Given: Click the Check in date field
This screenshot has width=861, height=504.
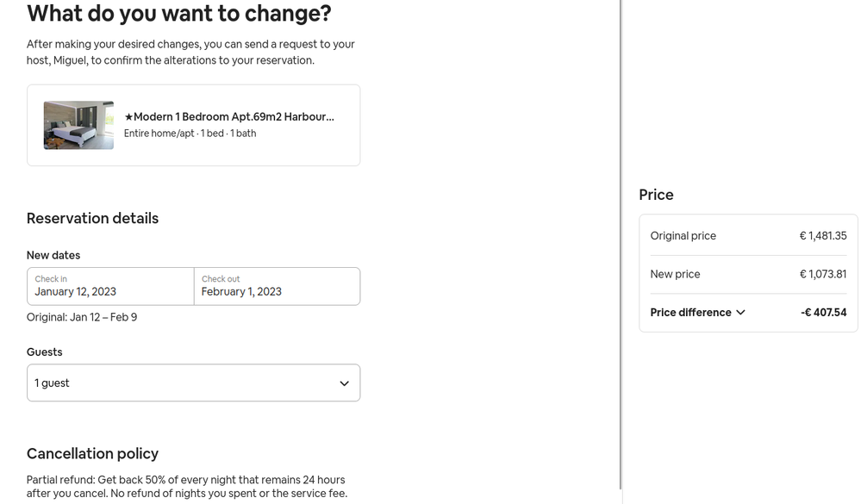Looking at the screenshot, I should pyautogui.click(x=110, y=286).
